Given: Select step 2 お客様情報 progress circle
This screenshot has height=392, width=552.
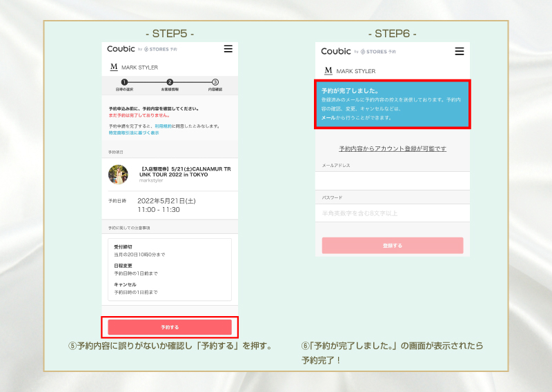Looking at the screenshot, I should [170, 82].
